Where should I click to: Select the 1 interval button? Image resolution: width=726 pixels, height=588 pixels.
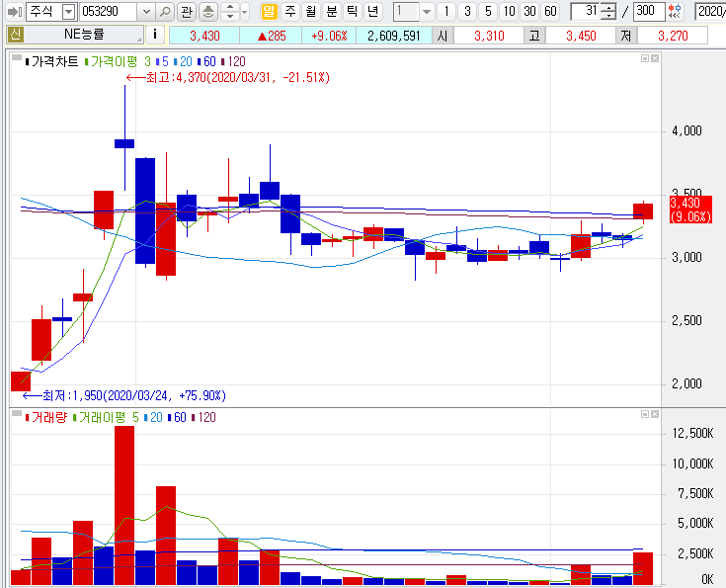click(445, 11)
